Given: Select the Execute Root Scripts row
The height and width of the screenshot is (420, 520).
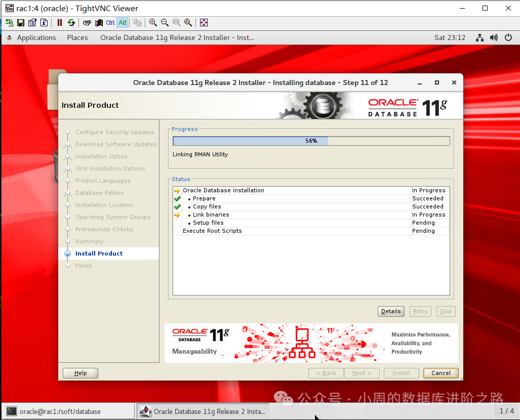Looking at the screenshot, I should click(311, 231).
